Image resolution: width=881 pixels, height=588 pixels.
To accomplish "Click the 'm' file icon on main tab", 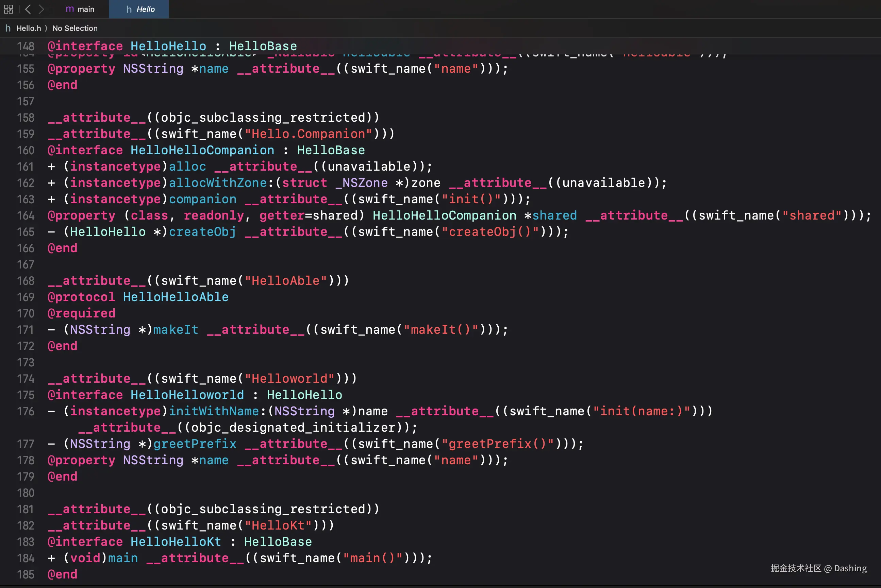I will pyautogui.click(x=70, y=9).
